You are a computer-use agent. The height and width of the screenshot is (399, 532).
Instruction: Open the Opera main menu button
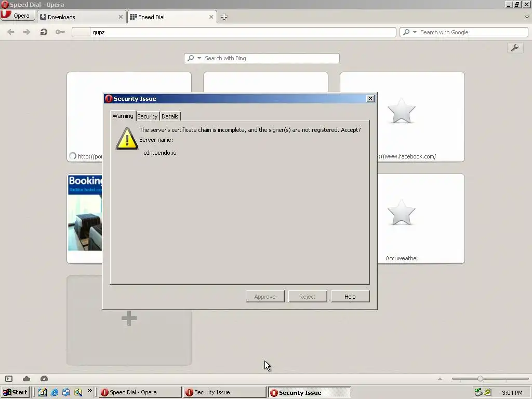(x=18, y=16)
